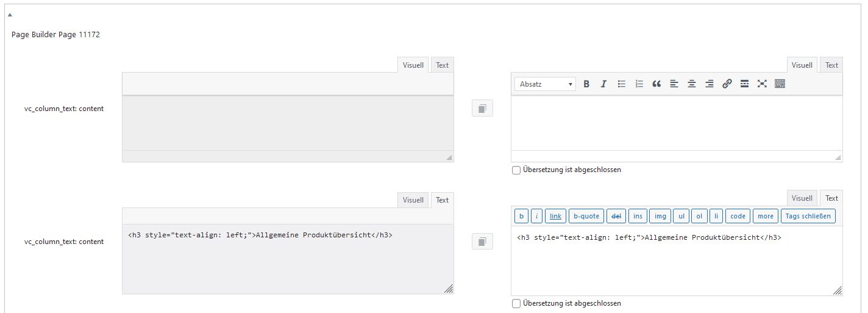Image resolution: width=868 pixels, height=313 pixels.
Task: Open the Absatz paragraph format dropdown
Action: [x=545, y=84]
